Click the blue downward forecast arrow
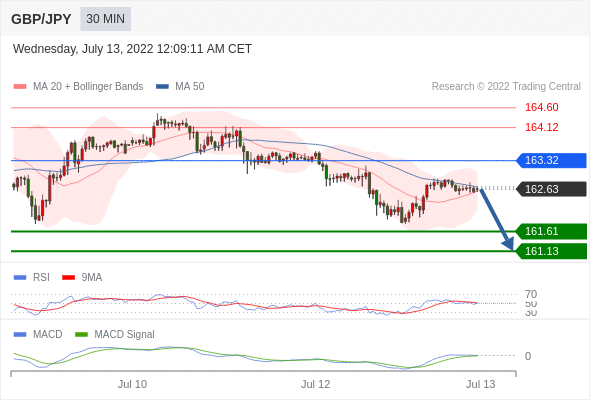 pos(496,219)
